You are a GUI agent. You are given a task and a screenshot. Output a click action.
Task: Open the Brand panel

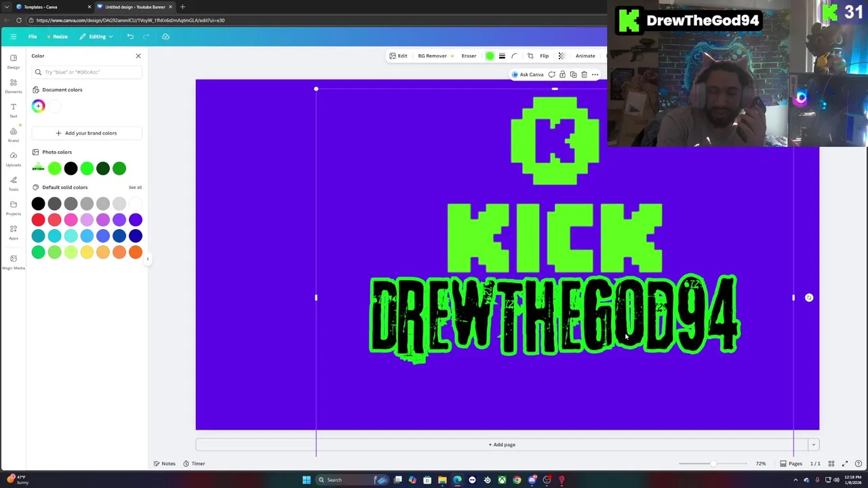pyautogui.click(x=13, y=134)
